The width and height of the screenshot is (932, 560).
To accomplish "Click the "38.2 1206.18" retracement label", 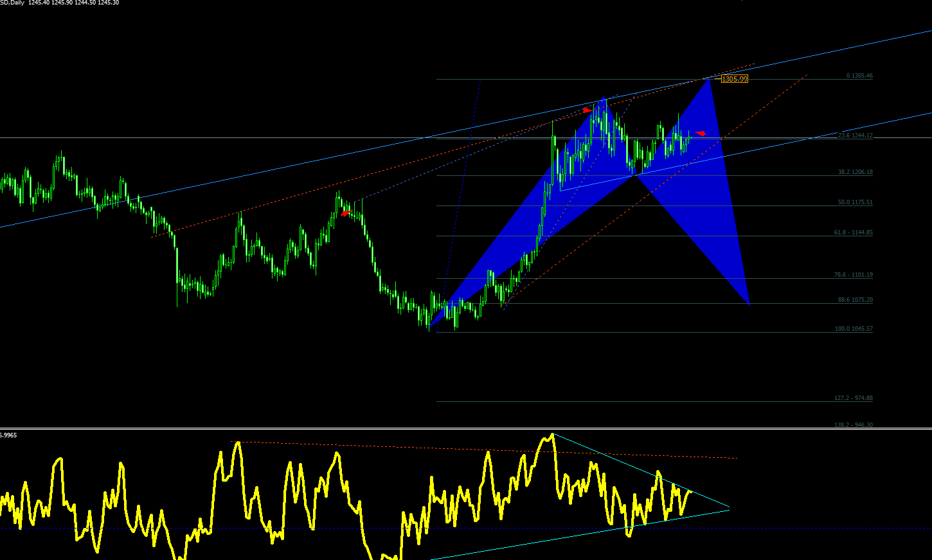I will click(856, 172).
